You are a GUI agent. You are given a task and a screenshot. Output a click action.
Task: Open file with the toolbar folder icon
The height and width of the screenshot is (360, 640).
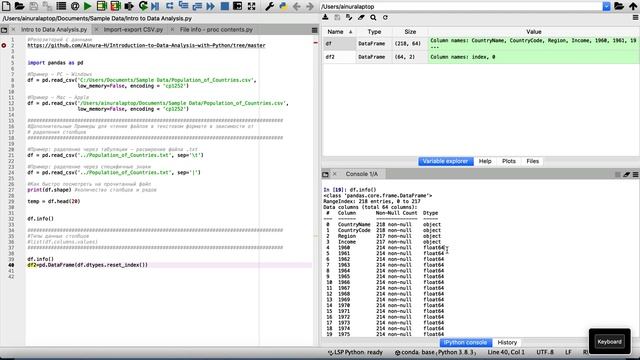pos(19,6)
